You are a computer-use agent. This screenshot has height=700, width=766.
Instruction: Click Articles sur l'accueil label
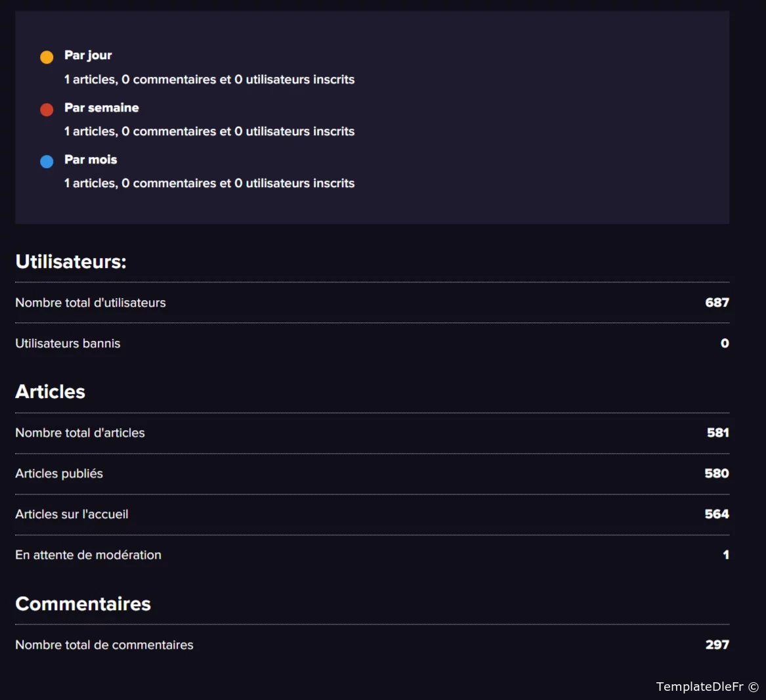click(x=72, y=514)
